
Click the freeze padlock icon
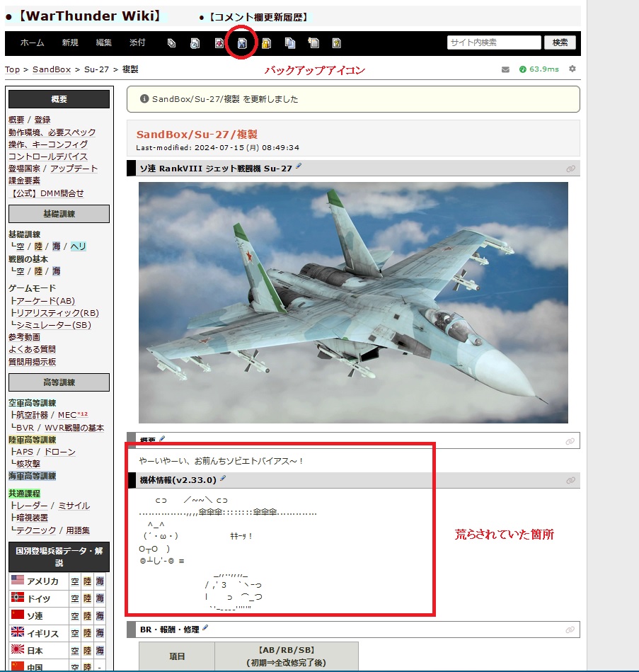pos(266,43)
